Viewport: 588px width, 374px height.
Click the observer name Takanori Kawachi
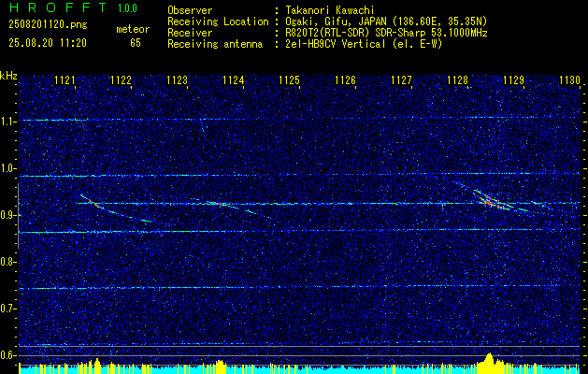pos(329,10)
